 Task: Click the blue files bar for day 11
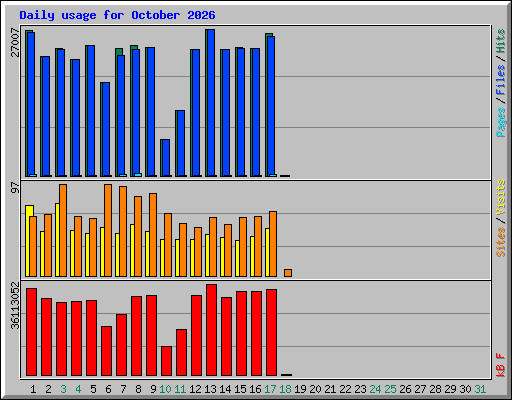181,143
